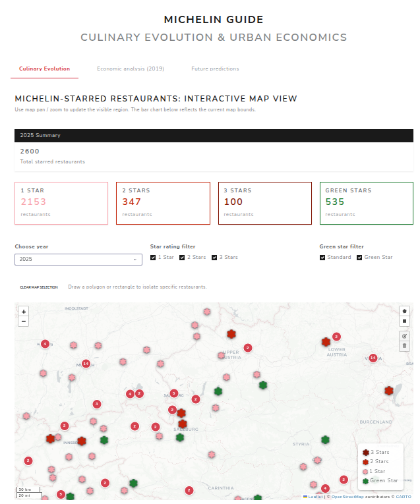
Task: Zoom out on the map
Action: click(24, 322)
